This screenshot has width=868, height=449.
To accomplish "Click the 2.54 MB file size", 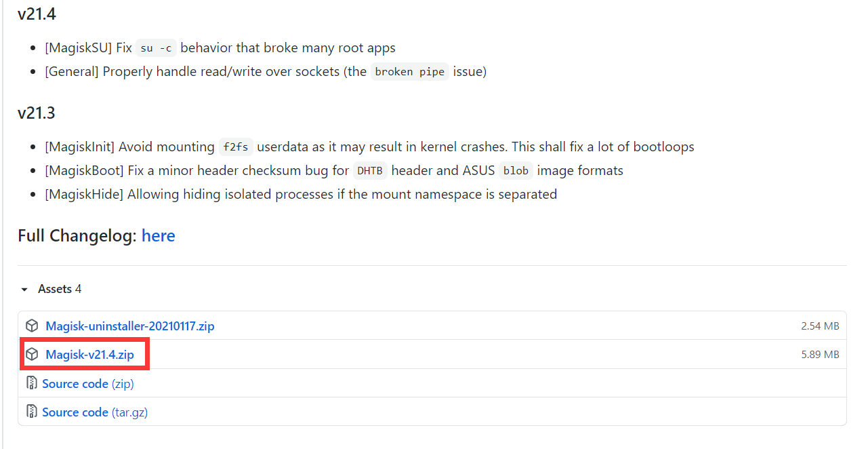I will pyautogui.click(x=820, y=326).
